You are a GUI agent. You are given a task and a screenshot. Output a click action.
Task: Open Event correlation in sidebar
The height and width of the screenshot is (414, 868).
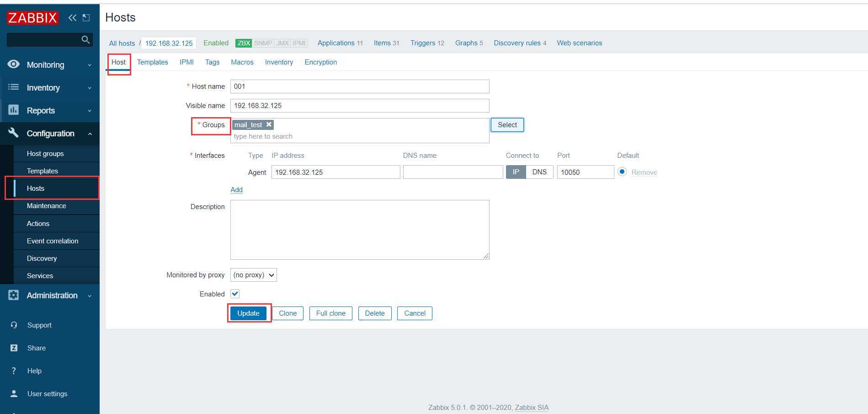(57, 241)
